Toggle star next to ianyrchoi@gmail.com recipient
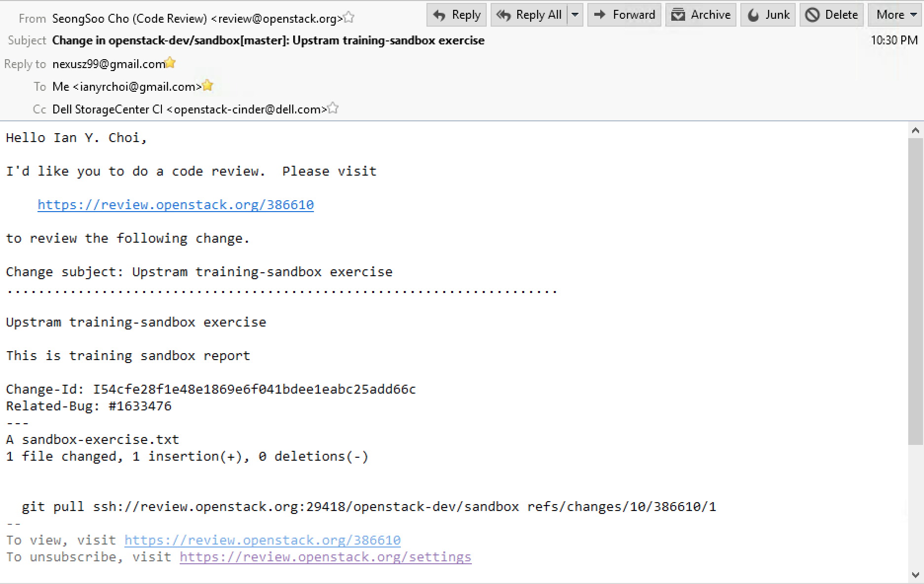Viewport: 924px width, 584px height. [x=208, y=85]
